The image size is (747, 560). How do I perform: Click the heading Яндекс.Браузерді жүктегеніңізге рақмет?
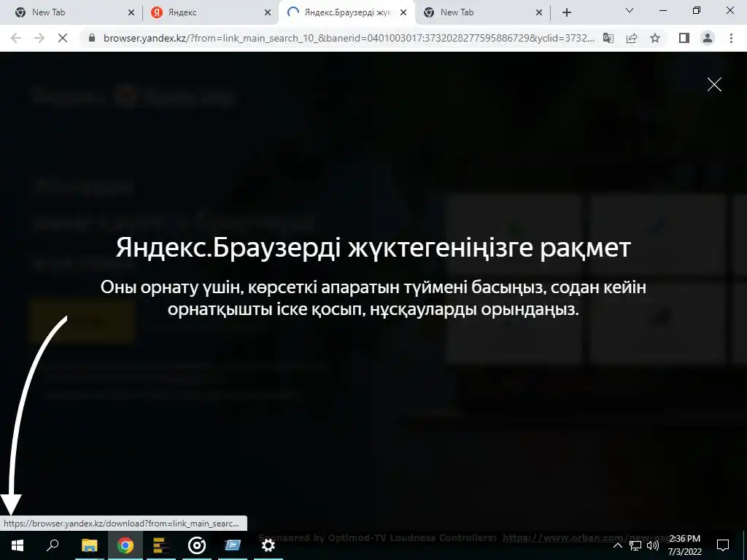373,248
